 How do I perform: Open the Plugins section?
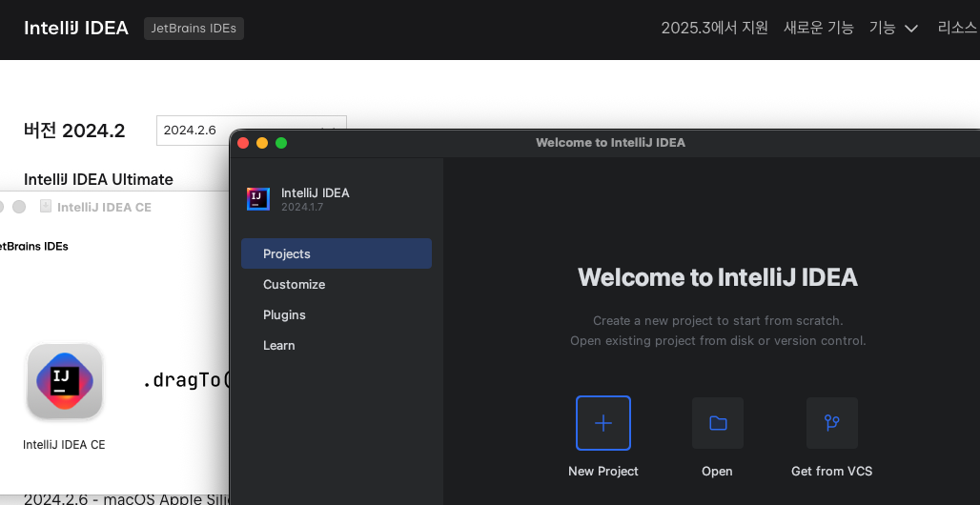click(284, 315)
